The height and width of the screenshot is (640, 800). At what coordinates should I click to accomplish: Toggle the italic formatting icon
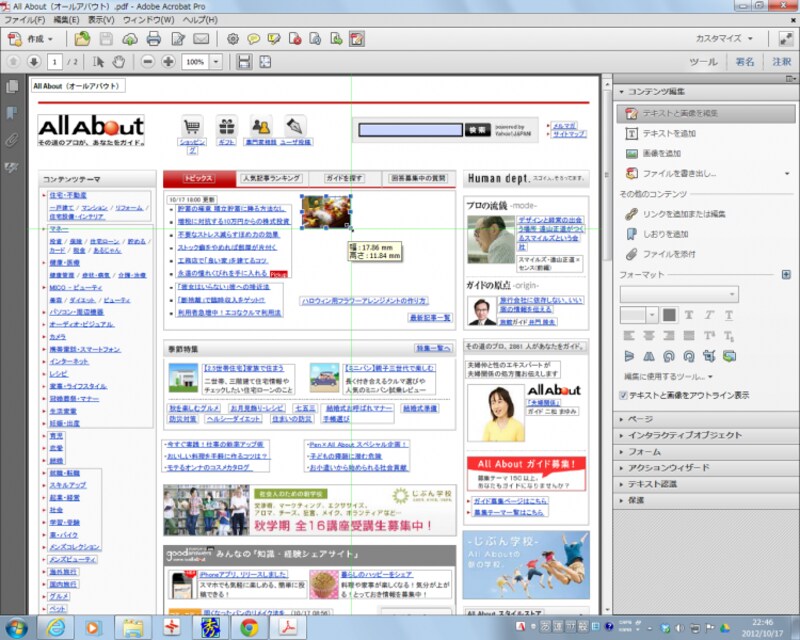tap(708, 312)
